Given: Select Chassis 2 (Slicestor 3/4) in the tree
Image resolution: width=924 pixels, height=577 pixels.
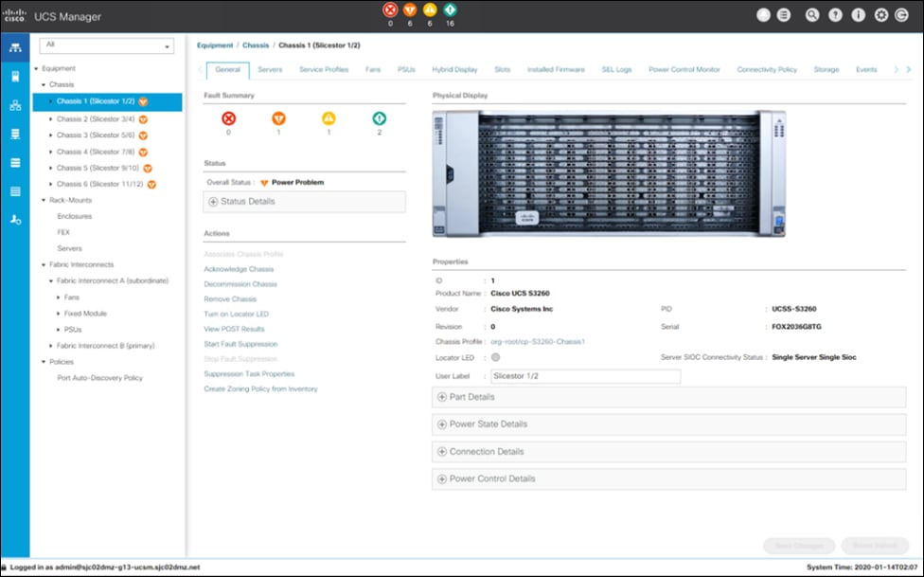Looking at the screenshot, I should [96, 119].
